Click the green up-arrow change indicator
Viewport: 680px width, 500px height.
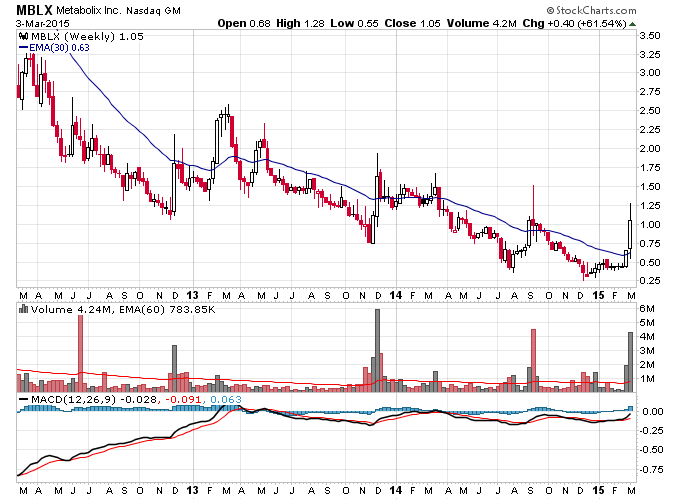(632, 24)
